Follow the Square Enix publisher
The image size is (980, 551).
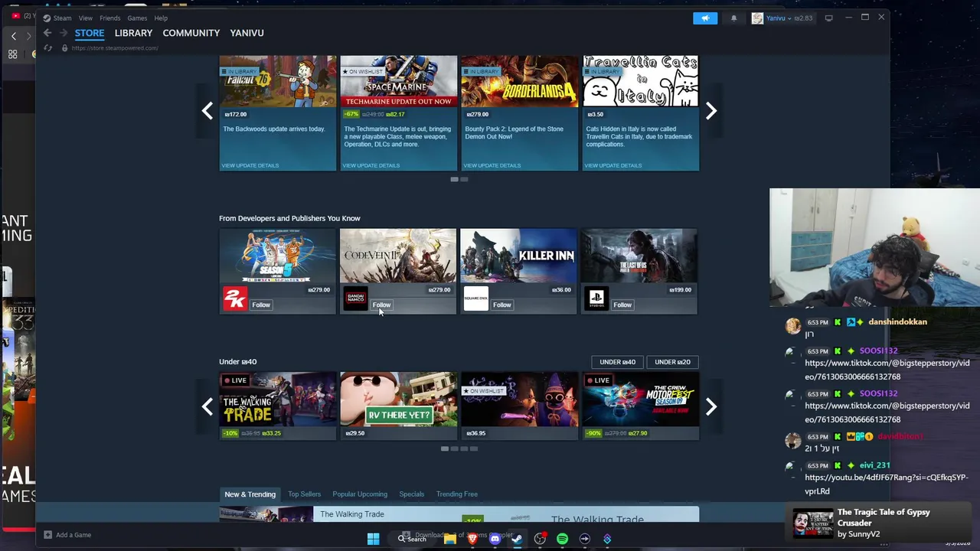[501, 305]
